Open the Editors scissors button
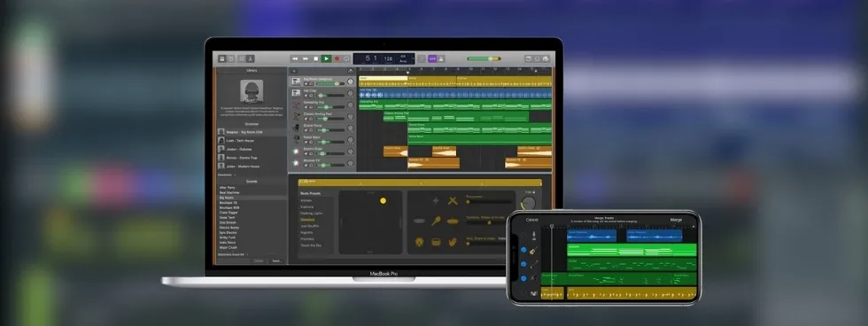 point(250,58)
